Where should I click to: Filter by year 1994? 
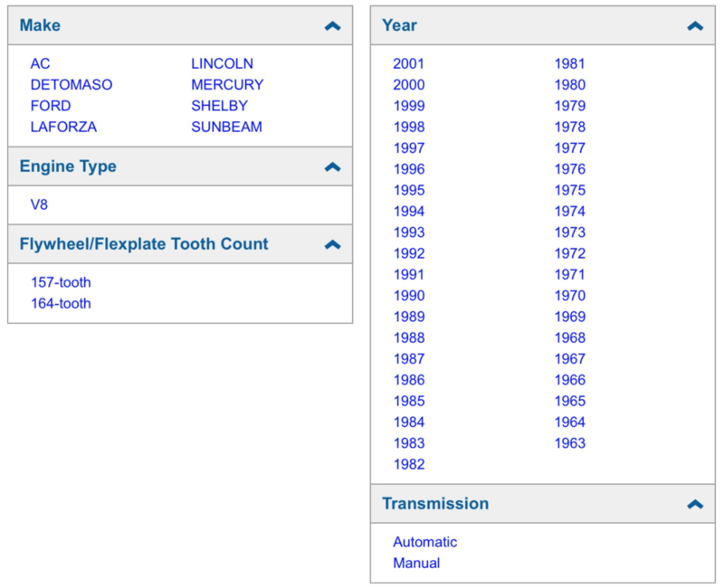point(409,212)
